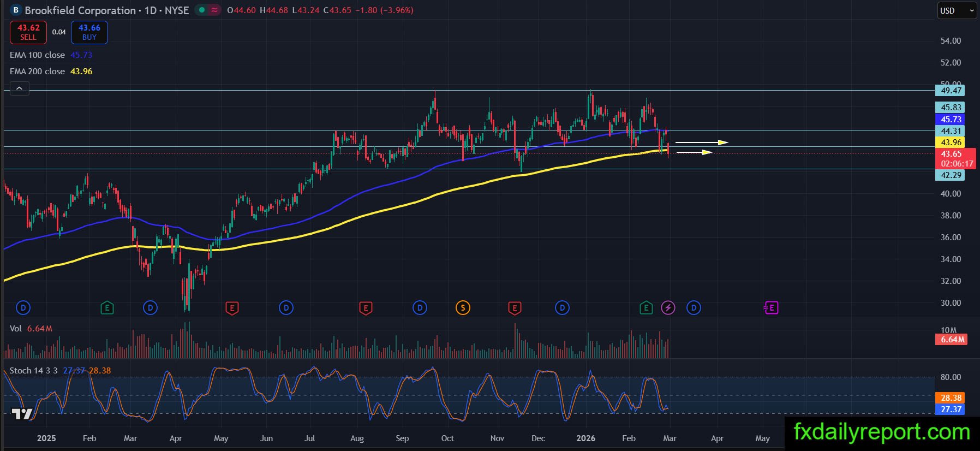This screenshot has width=980, height=451.
Task: Click orange Stoch value label 28.38
Action: 951,398
